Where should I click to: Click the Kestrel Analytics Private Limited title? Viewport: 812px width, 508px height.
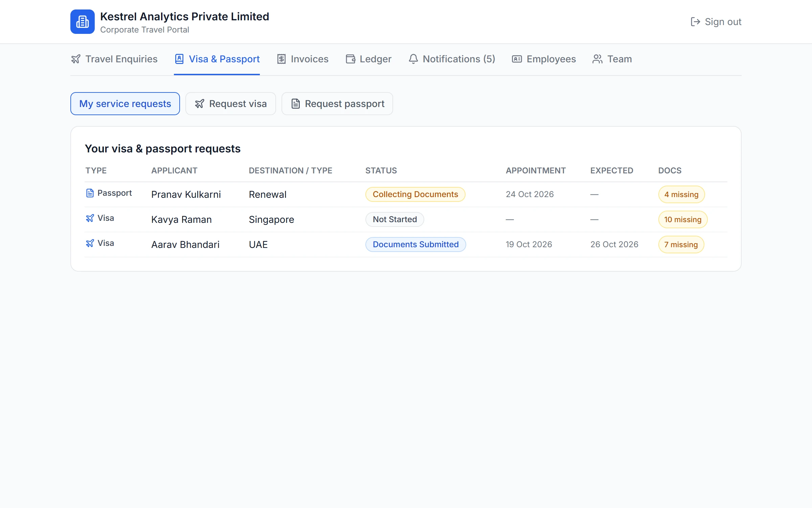tap(185, 17)
